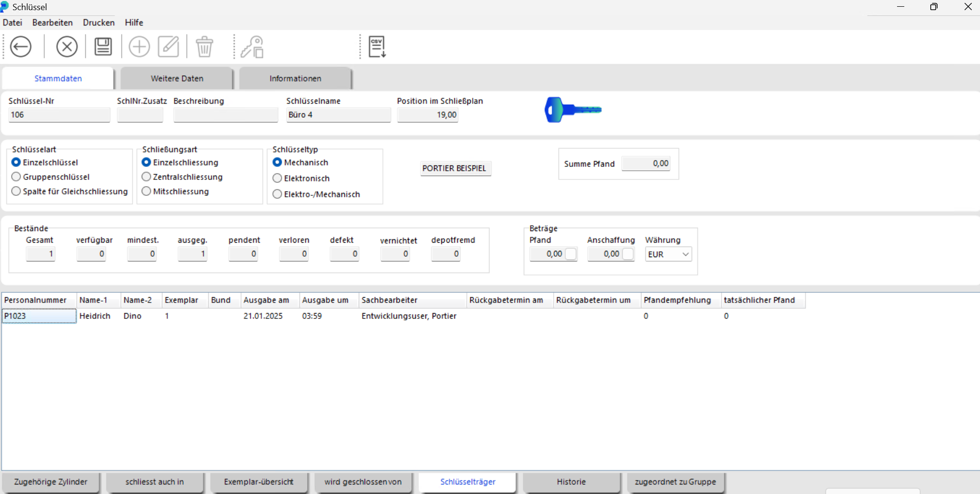
Task: Click the add new (plus) toolbar icon
Action: (x=139, y=47)
